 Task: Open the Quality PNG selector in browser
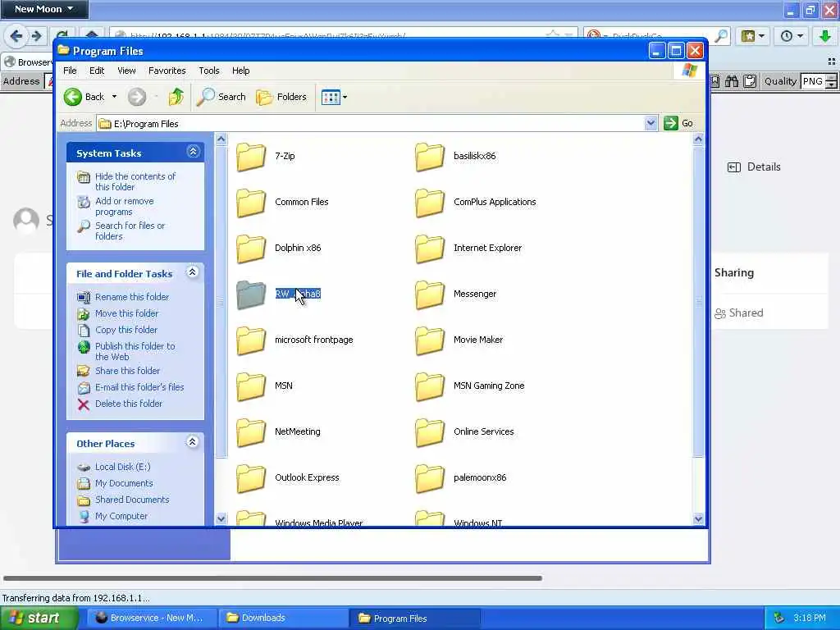pyautogui.click(x=819, y=81)
